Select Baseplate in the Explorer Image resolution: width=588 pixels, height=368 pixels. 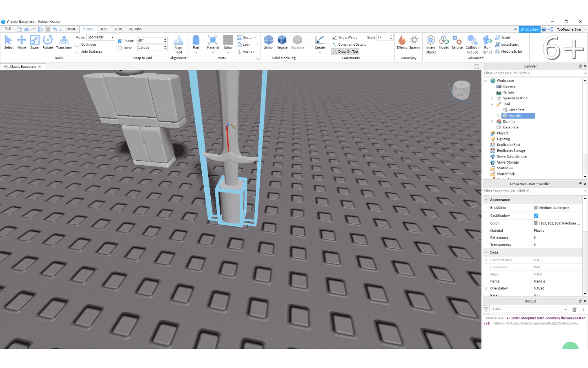510,127
